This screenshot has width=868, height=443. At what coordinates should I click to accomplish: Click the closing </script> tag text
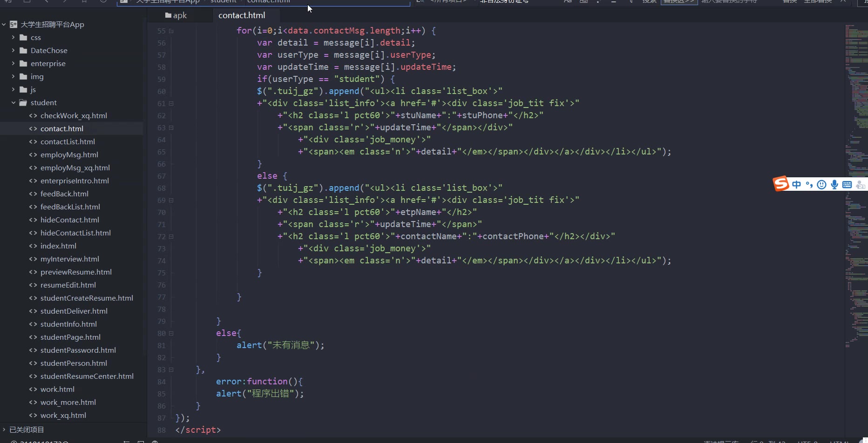coord(198,430)
